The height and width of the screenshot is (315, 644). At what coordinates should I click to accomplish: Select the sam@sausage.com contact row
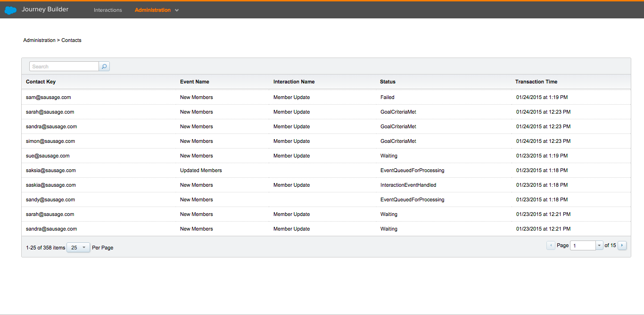click(49, 97)
